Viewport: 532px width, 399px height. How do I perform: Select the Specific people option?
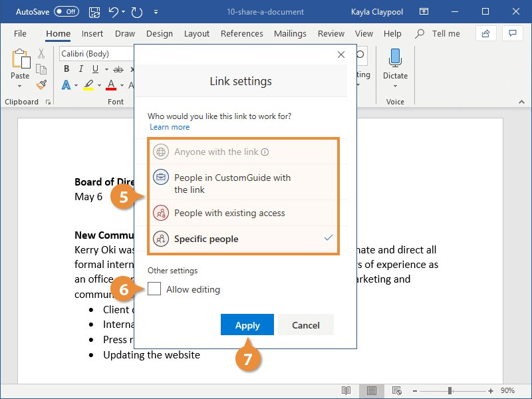[x=243, y=239]
